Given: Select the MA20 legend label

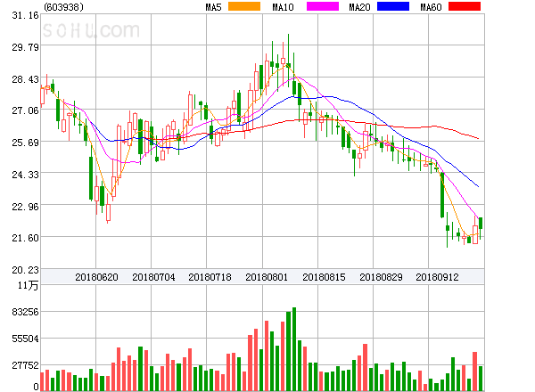Looking at the screenshot, I should [359, 7].
